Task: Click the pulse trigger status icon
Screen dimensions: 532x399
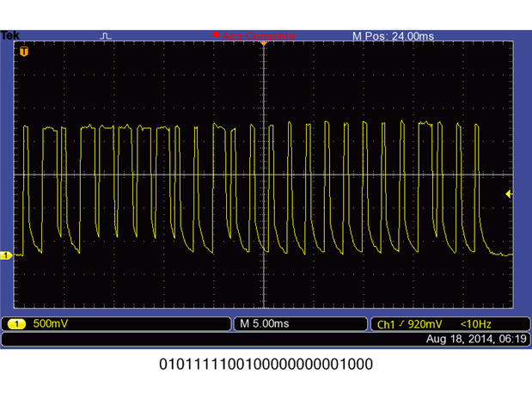Action: click(x=106, y=36)
